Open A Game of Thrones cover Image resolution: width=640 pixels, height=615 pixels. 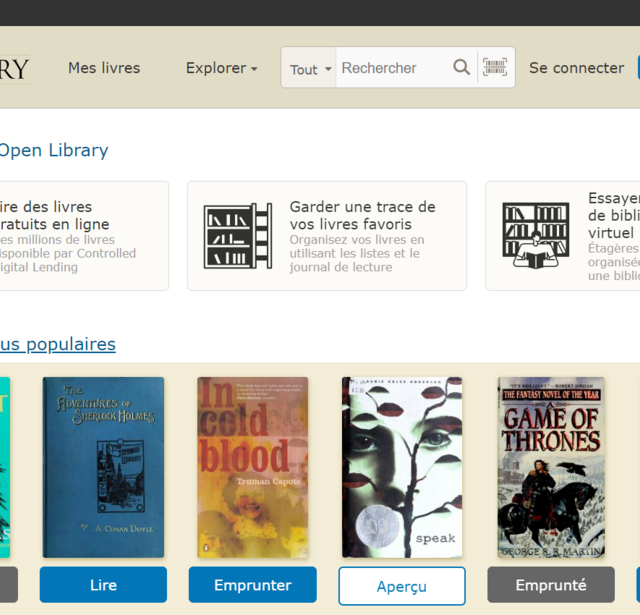pyautogui.click(x=551, y=467)
